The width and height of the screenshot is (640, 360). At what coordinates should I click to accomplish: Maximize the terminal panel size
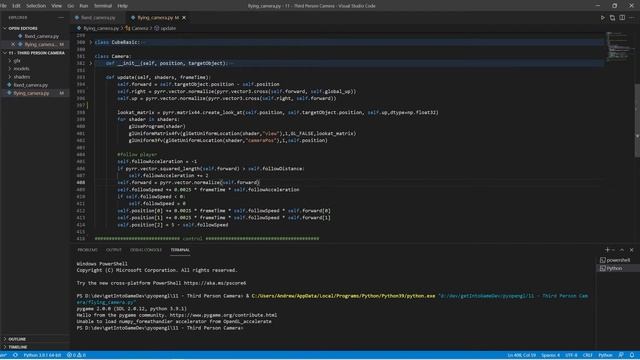click(622, 250)
